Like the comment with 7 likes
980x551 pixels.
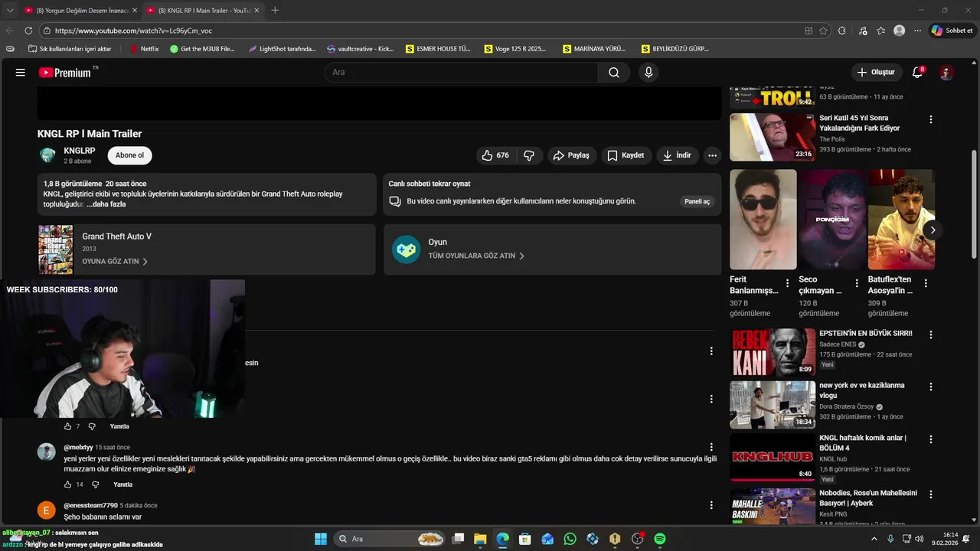(x=67, y=426)
